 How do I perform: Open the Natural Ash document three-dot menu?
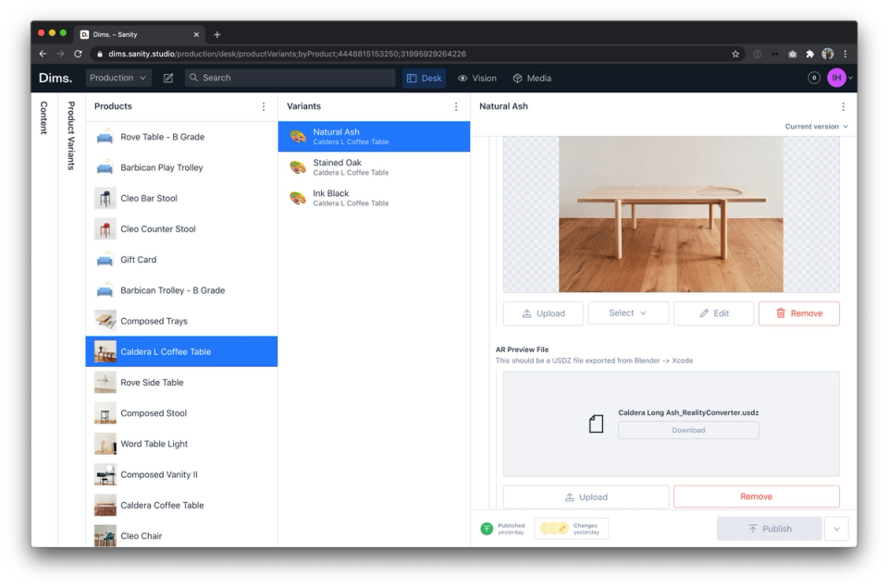click(843, 106)
